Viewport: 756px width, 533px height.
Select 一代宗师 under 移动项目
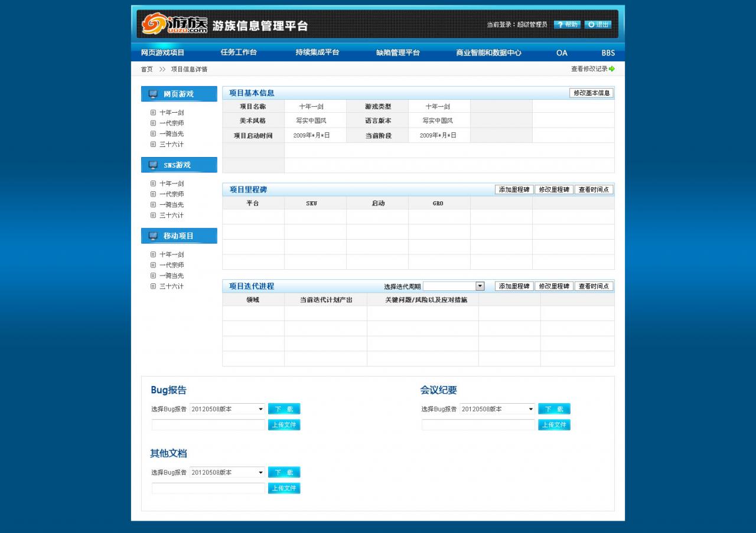[171, 265]
